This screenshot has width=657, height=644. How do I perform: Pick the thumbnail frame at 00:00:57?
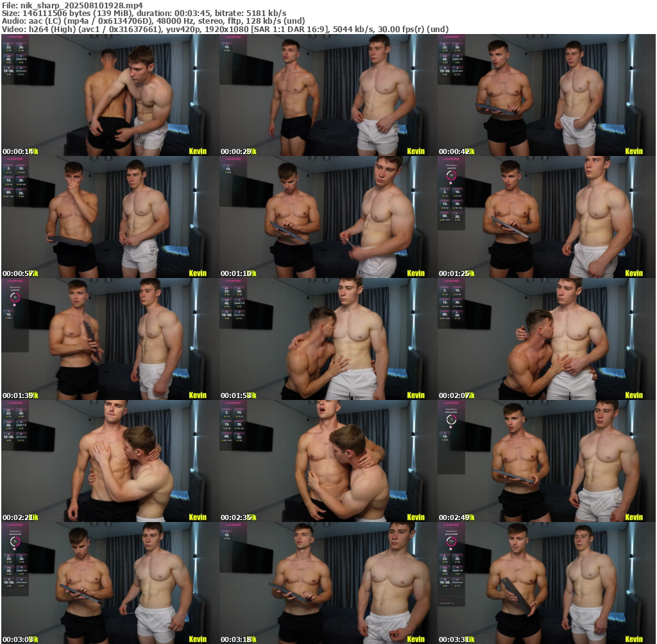coord(110,217)
